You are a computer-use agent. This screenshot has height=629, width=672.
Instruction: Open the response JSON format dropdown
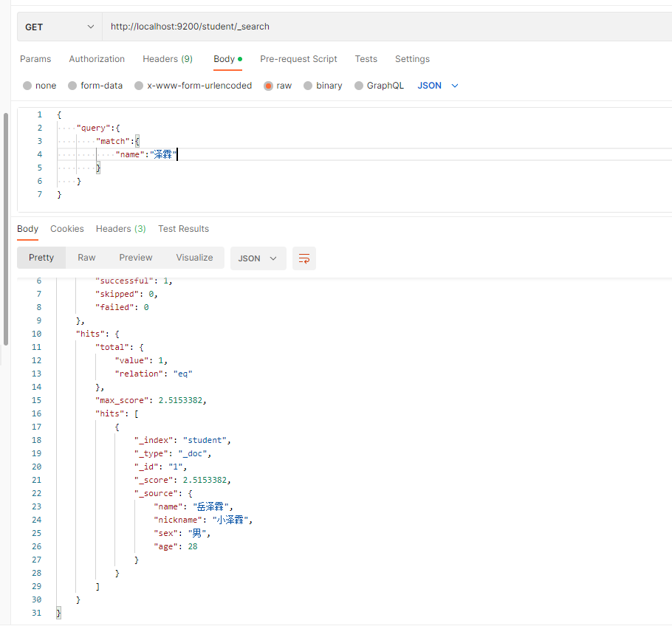point(258,258)
